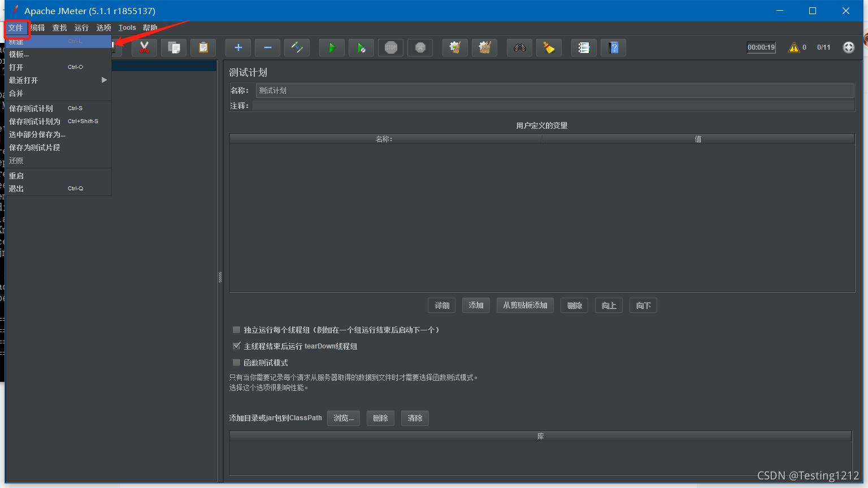
Task: Click the Cut scissors toolbar icon
Action: (x=145, y=47)
